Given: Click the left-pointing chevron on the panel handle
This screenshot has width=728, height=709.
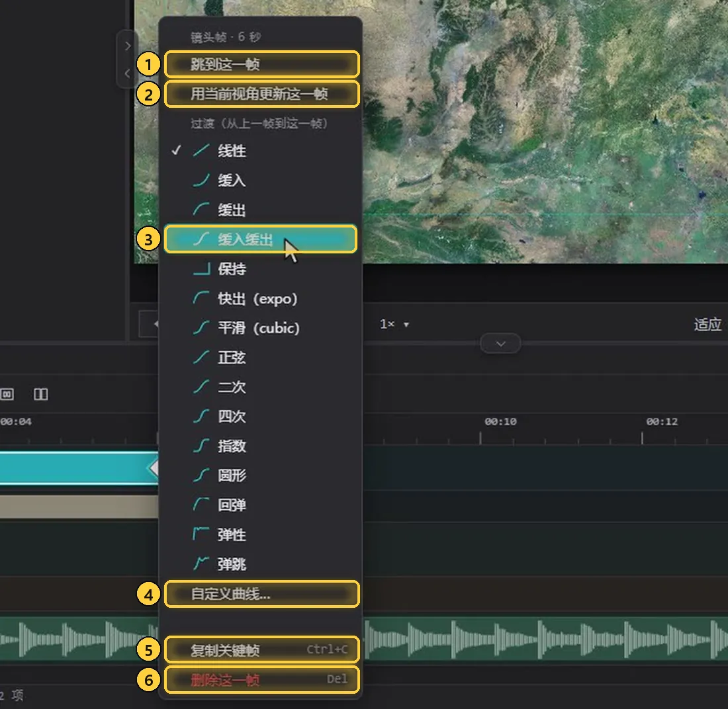Looking at the screenshot, I should click(128, 73).
